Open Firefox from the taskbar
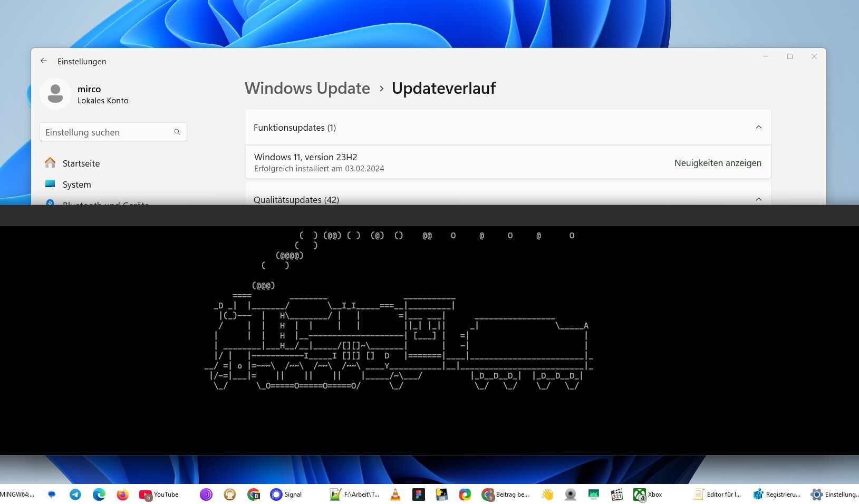Image resolution: width=859 pixels, height=504 pixels. 123,495
